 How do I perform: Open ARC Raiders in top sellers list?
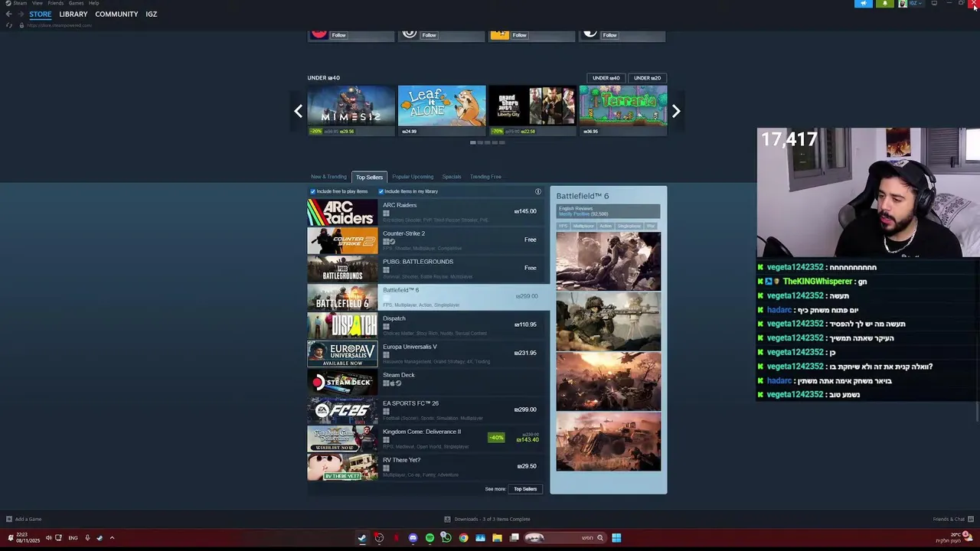[x=425, y=212]
